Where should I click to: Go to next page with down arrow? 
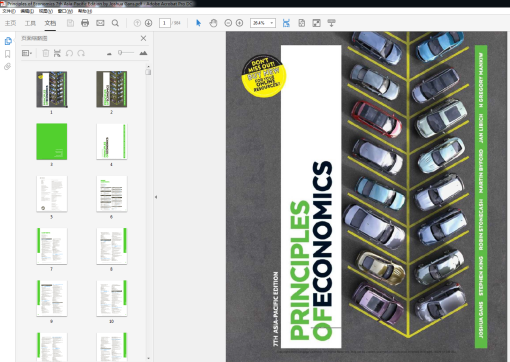[148, 23]
